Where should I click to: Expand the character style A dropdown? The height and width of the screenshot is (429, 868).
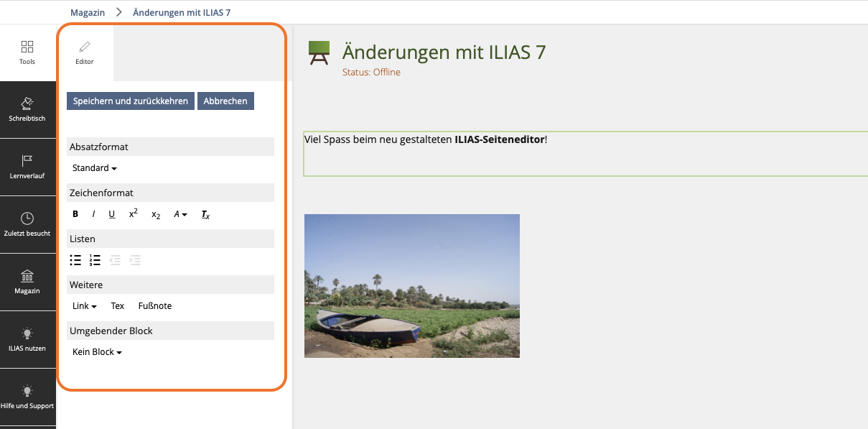tap(180, 214)
